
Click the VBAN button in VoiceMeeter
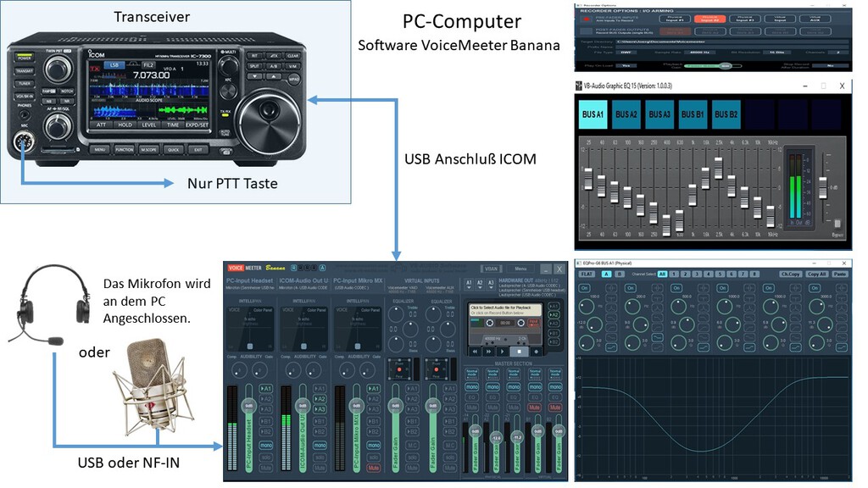click(x=491, y=269)
